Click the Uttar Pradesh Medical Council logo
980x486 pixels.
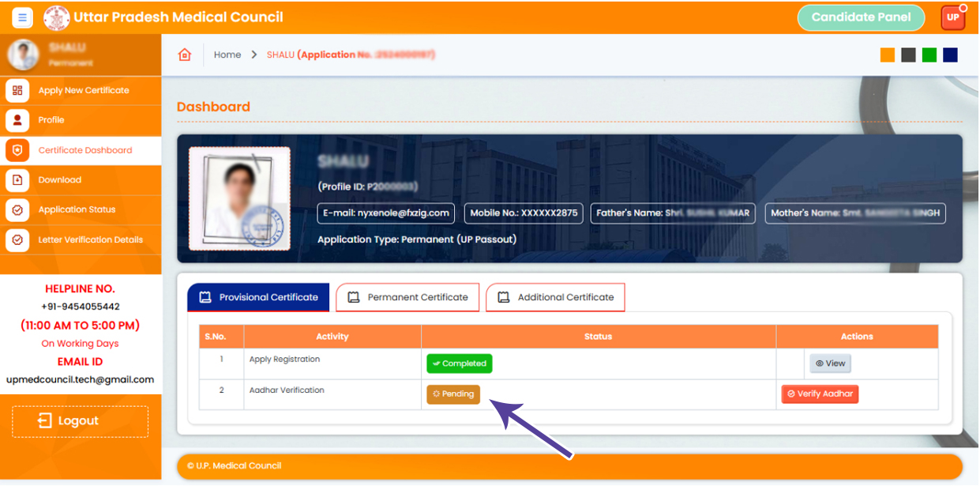point(56,17)
